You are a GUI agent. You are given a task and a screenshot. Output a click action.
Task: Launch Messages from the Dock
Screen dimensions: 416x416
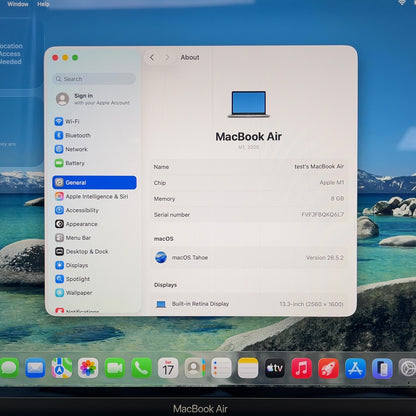point(9,368)
